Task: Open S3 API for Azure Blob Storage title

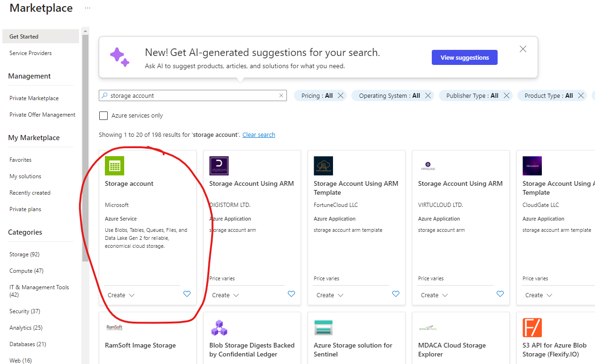Action: pyautogui.click(x=555, y=350)
